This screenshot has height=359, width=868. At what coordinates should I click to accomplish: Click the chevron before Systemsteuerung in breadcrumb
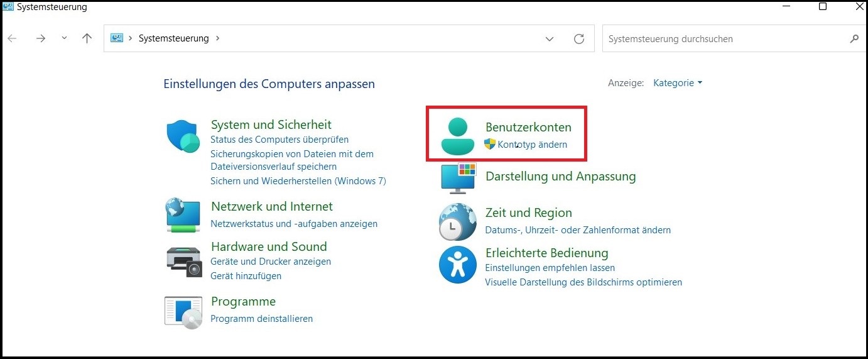tap(131, 38)
